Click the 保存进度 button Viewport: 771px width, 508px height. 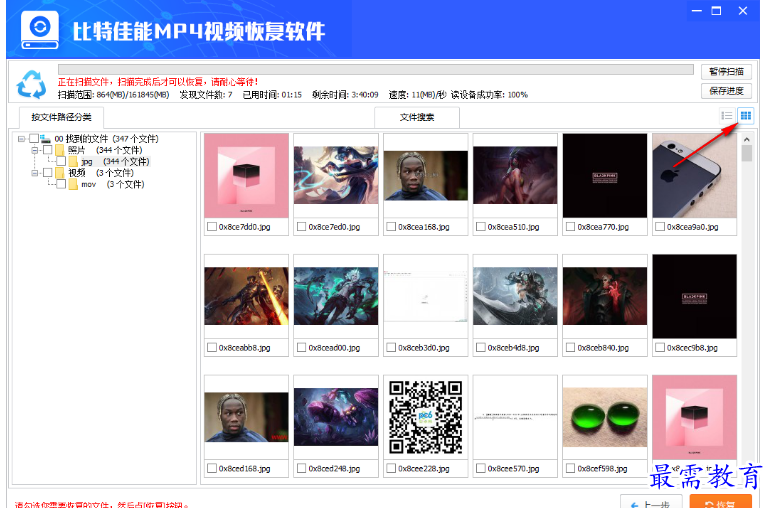pyautogui.click(x=726, y=91)
